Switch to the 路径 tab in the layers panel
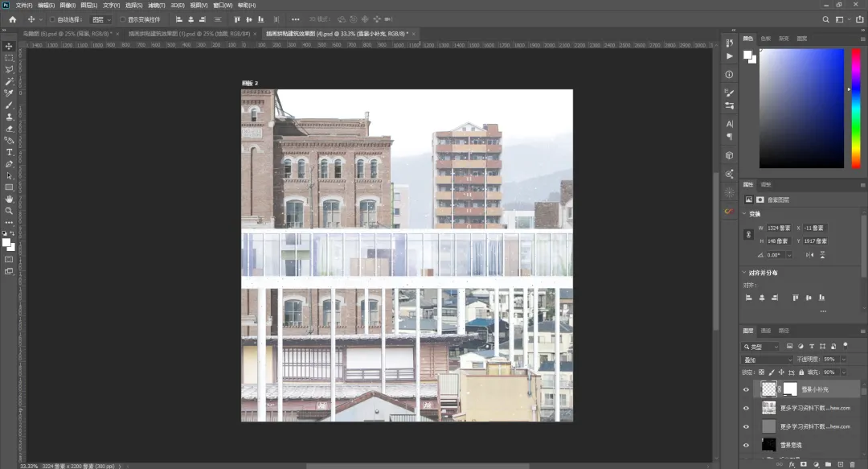Screen dimensions: 868x469 point(784,331)
